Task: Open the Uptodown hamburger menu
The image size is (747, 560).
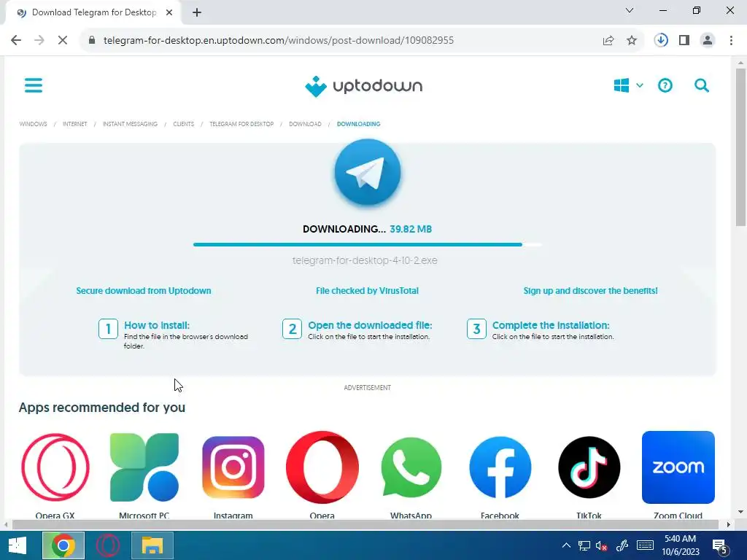Action: pyautogui.click(x=34, y=86)
